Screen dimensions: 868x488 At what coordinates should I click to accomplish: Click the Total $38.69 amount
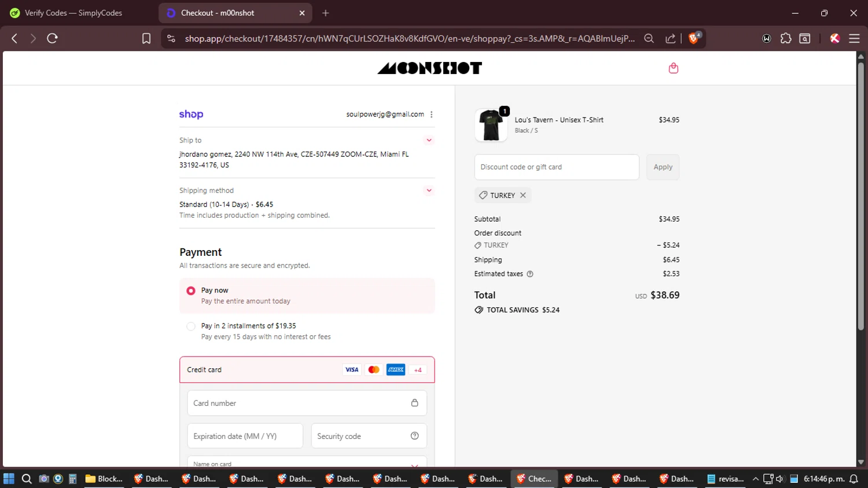tap(665, 295)
